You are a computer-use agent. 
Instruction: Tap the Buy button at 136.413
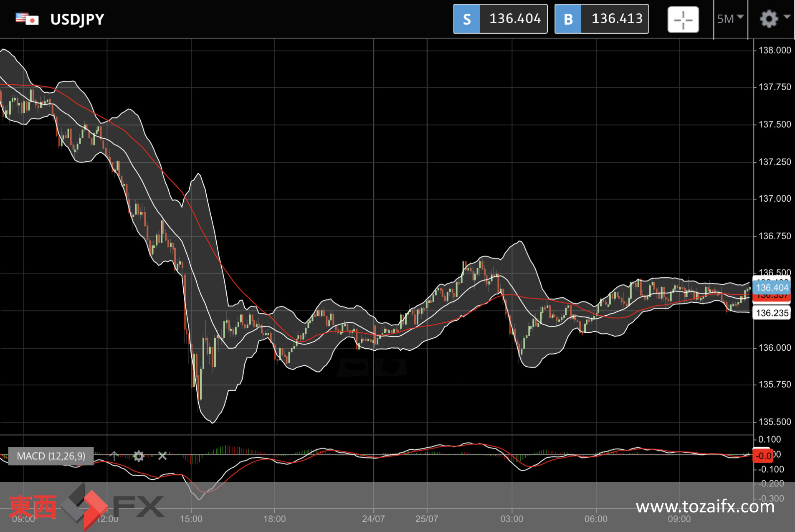602,19
